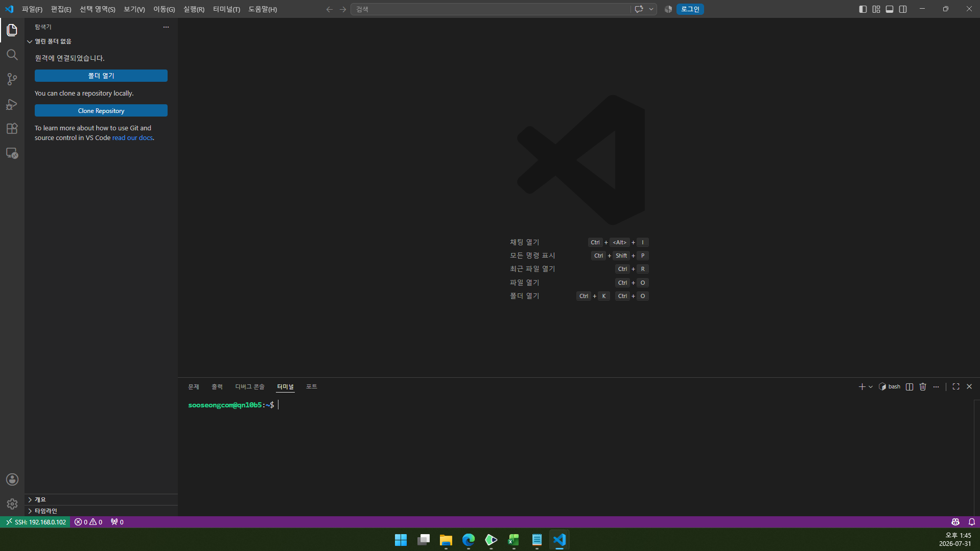This screenshot has width=980, height=551.
Task: Open the Run and Debug view
Action: point(12,104)
